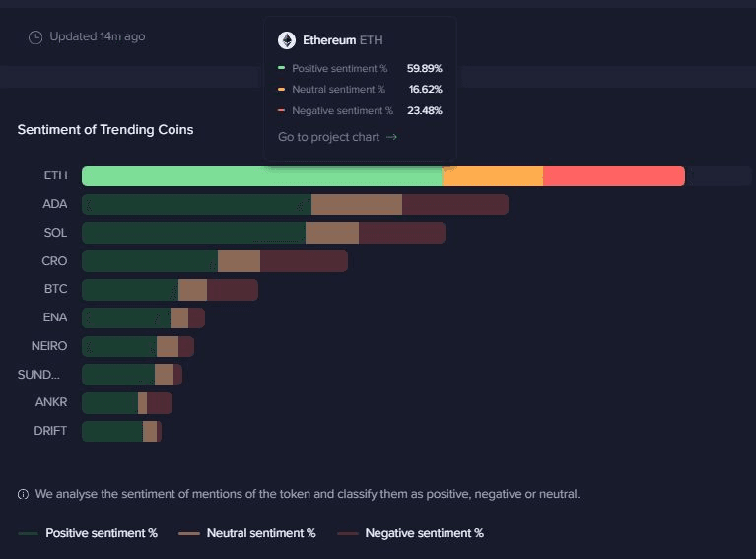Click the Ethereum ETH title in the tooltip
The width and height of the screenshot is (756, 559).
tap(342, 40)
